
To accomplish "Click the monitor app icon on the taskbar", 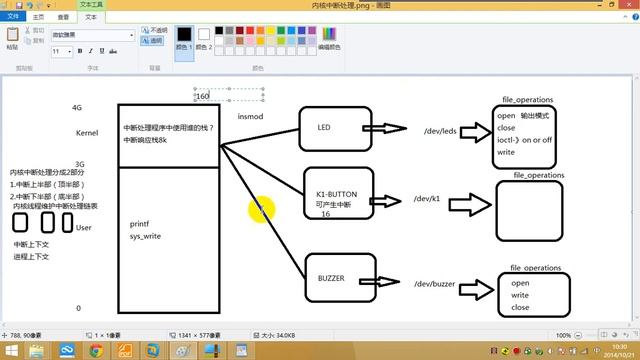I will pos(212,351).
